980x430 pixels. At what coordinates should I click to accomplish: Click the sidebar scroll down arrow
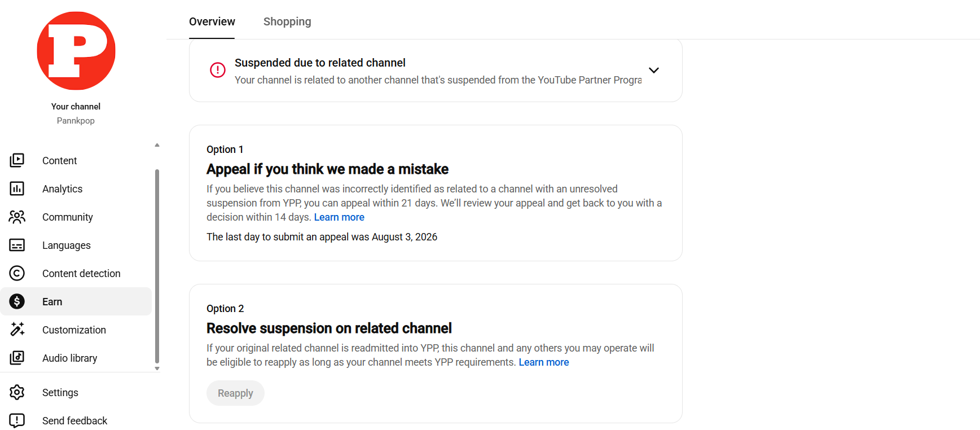(157, 368)
